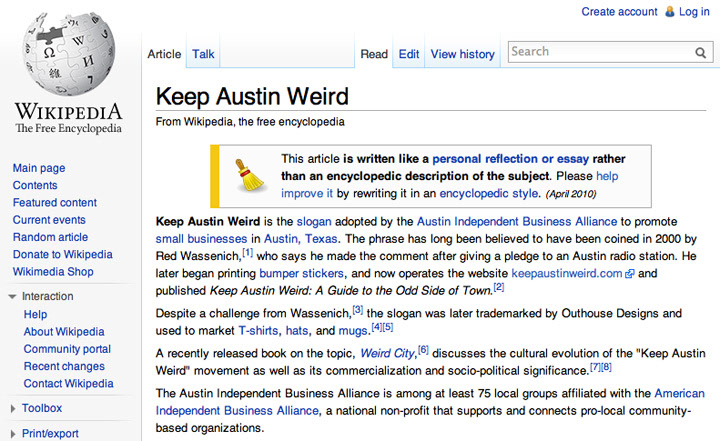Click the search magnifying glass icon

pyautogui.click(x=700, y=52)
